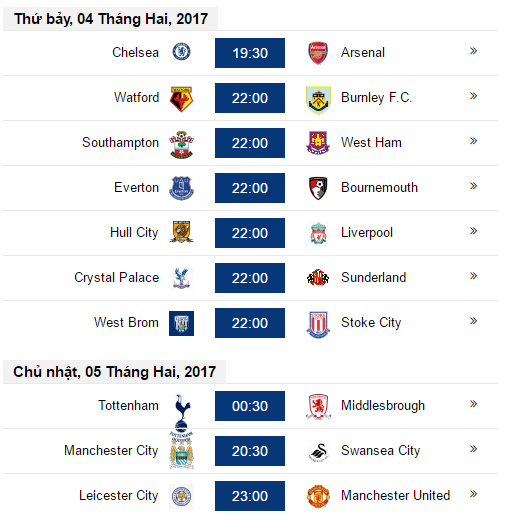The image size is (510, 530).
Task: Click the Arsenal club crest
Action: point(318,53)
